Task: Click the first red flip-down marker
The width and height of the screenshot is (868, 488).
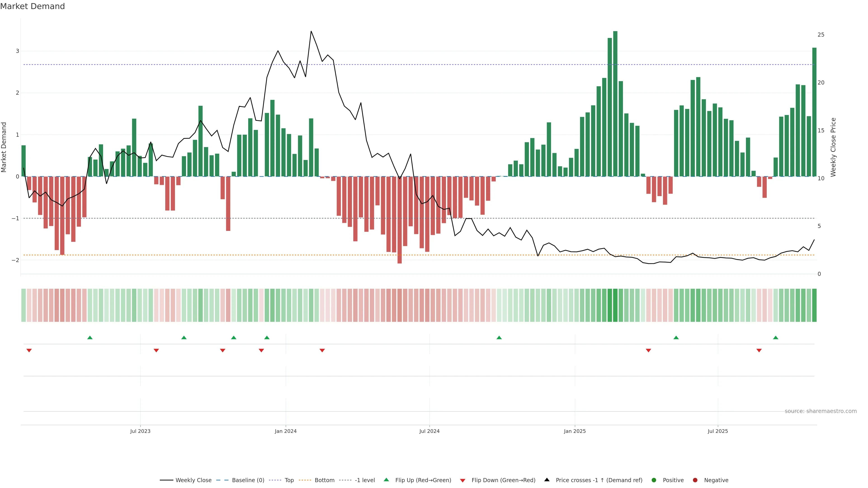Action: click(29, 351)
